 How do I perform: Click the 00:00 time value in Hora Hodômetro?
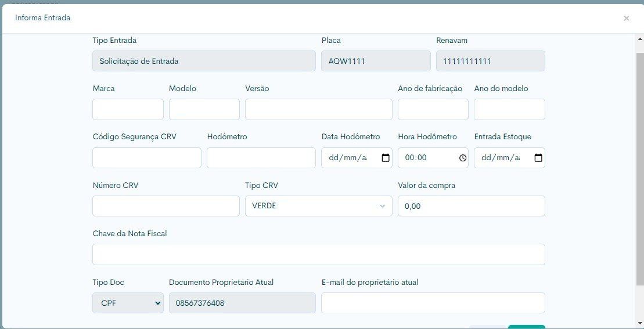pos(416,158)
